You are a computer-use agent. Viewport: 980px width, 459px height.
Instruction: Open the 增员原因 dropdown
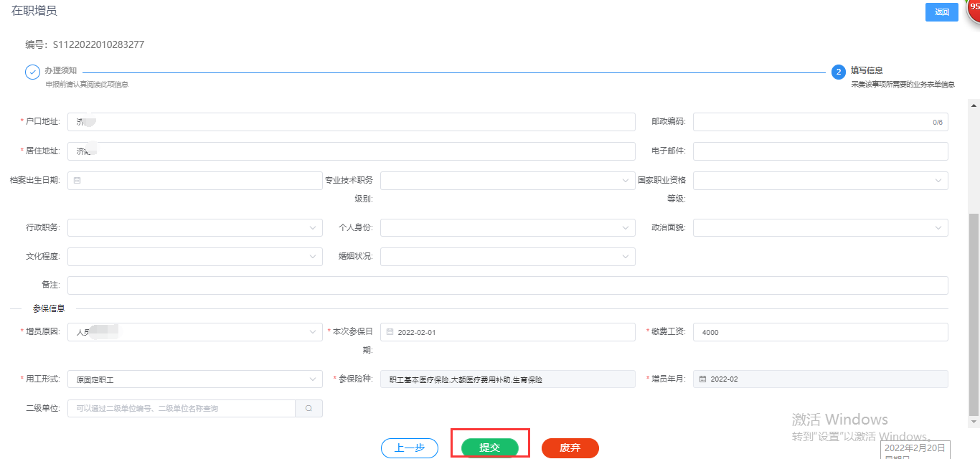pos(195,332)
